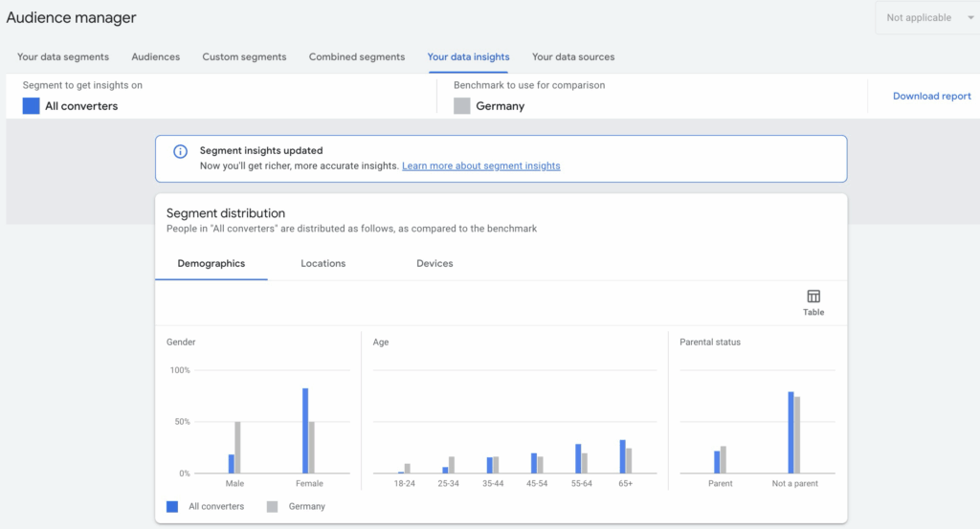
Task: Open Learn more about segment insights link
Action: (x=480, y=166)
